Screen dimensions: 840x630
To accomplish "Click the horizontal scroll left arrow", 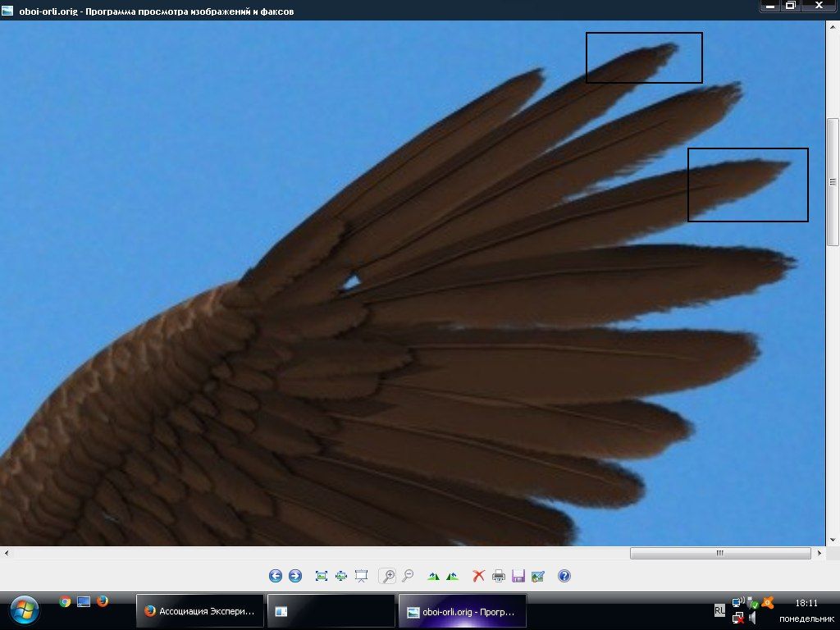I will click(x=7, y=554).
